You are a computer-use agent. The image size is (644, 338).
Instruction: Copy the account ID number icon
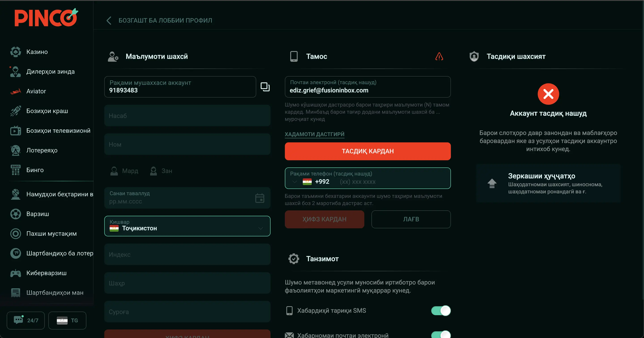pos(265,87)
